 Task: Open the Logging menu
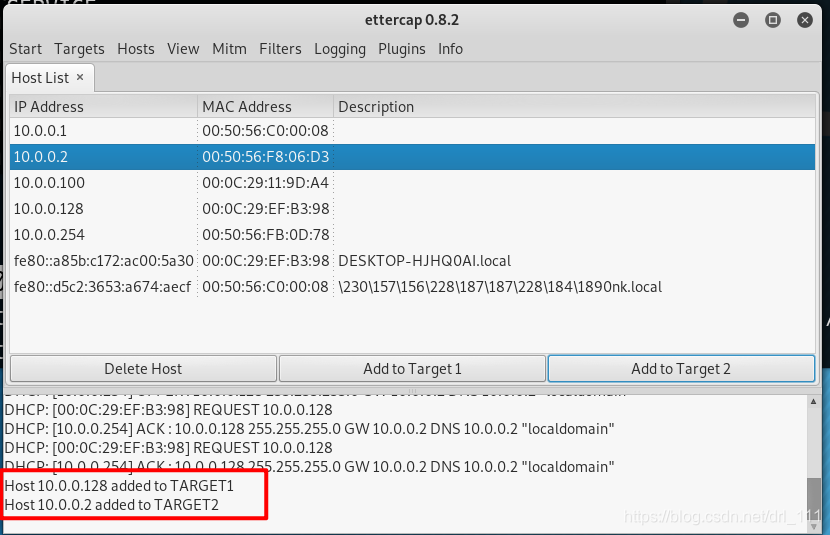pyautogui.click(x=340, y=49)
